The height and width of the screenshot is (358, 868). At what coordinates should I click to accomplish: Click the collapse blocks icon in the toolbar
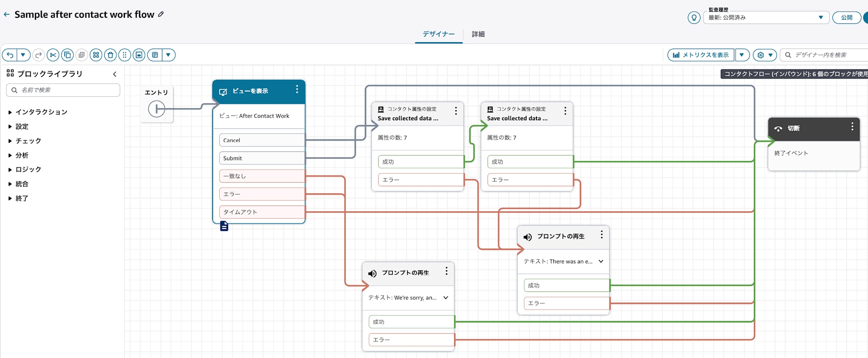pyautogui.click(x=139, y=55)
